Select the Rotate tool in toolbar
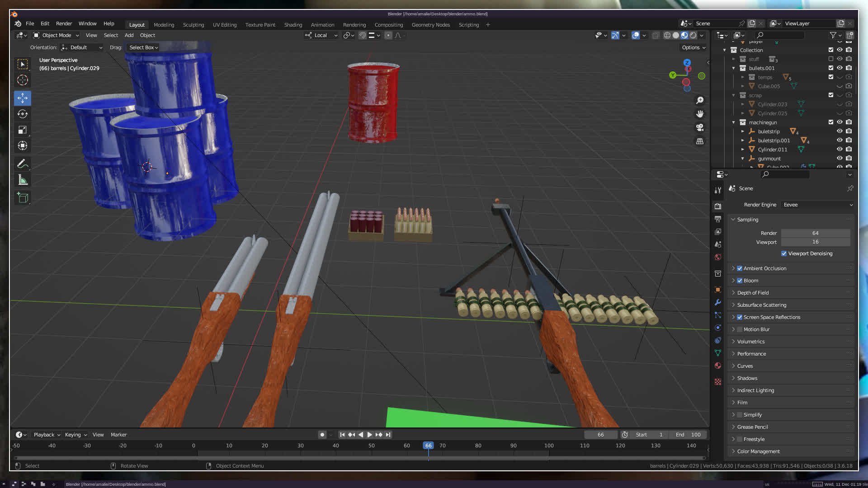 click(x=23, y=114)
